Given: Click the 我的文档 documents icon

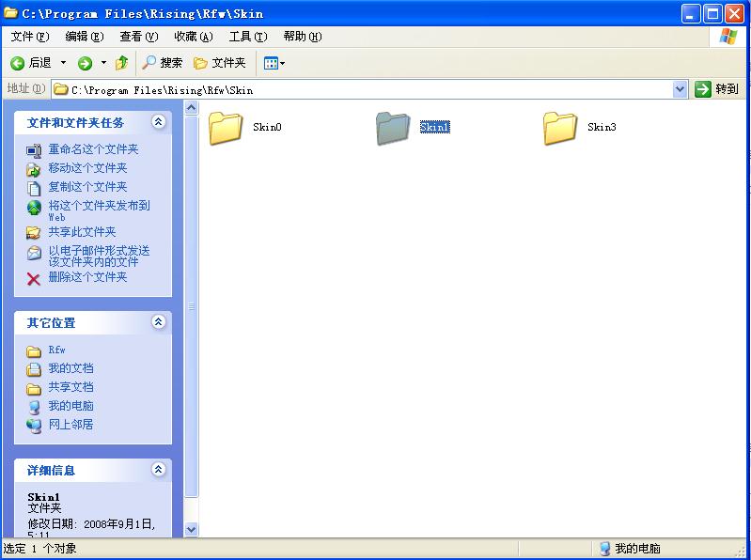Looking at the screenshot, I should click(x=34, y=369).
